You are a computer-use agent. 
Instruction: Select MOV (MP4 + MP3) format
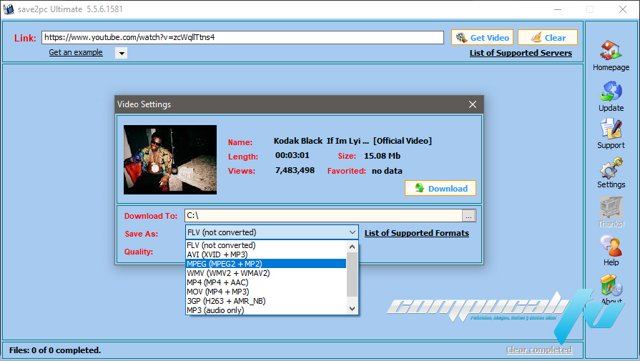click(x=266, y=292)
